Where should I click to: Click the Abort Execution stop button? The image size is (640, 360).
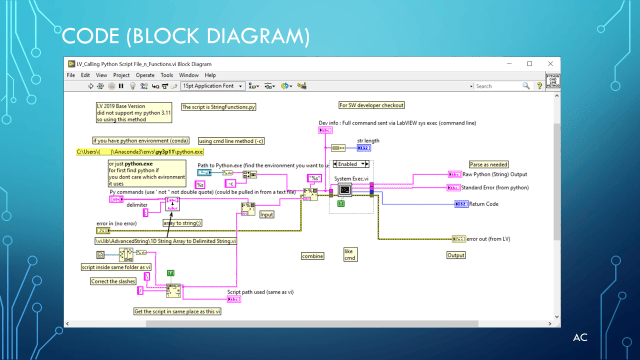tap(111, 86)
